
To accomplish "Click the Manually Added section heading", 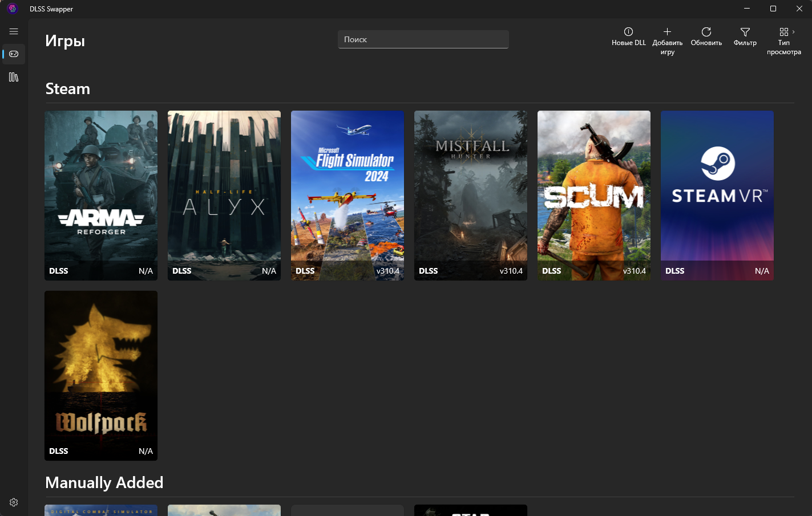I will (104, 483).
